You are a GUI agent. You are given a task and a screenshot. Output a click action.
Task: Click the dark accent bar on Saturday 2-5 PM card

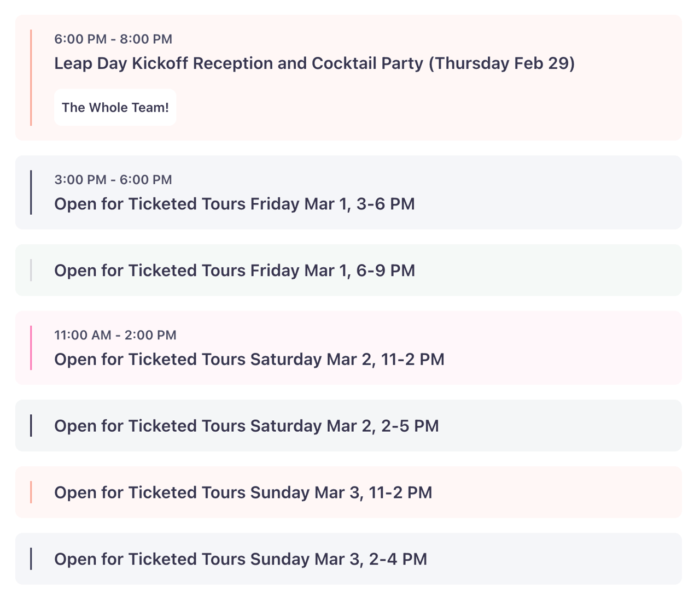[31, 426]
